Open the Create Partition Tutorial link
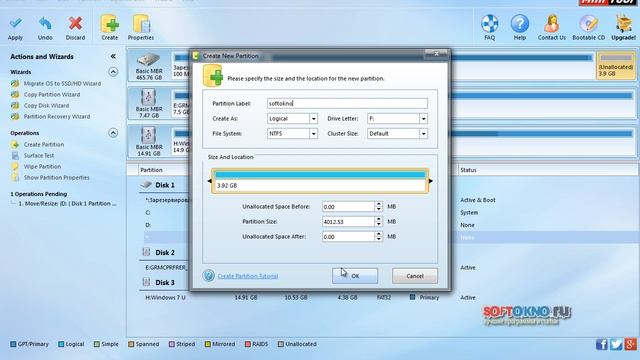Screen dimensions: 640x360 [x=247, y=276]
